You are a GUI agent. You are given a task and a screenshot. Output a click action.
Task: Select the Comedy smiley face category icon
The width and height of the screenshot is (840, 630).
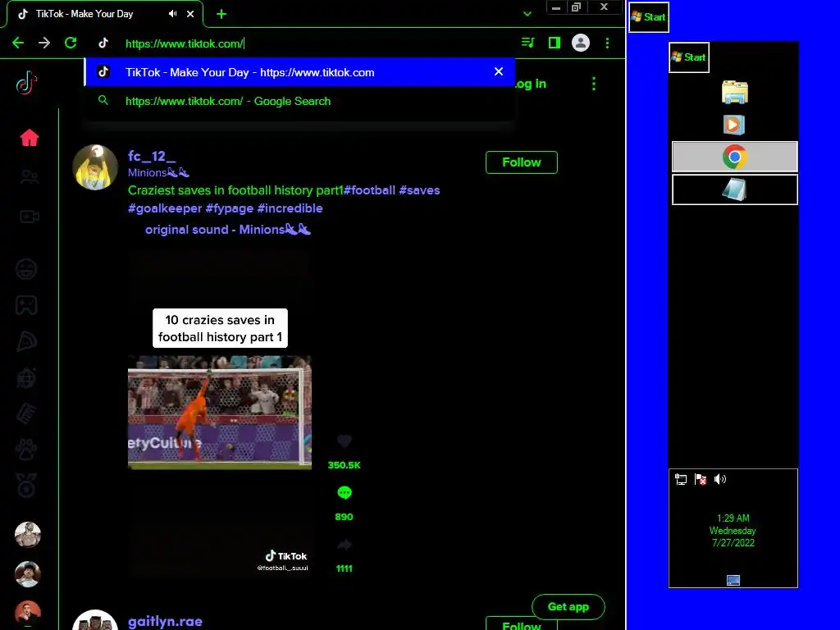click(x=26, y=269)
